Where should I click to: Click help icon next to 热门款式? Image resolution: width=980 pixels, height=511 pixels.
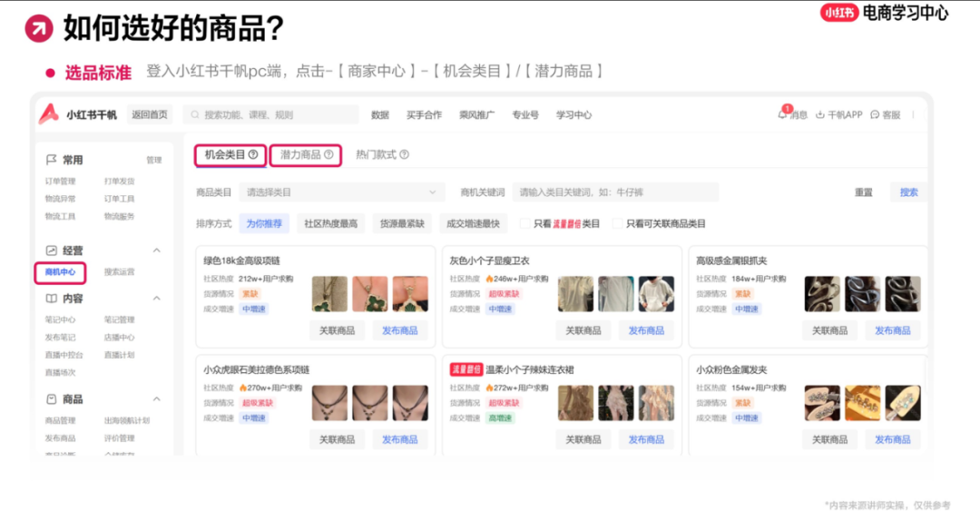click(405, 154)
